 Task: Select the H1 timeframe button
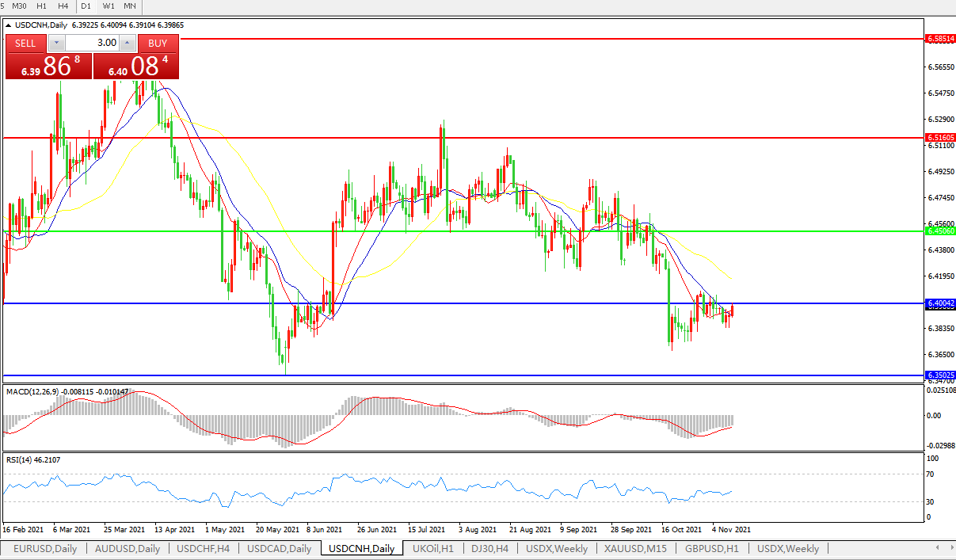(42, 6)
